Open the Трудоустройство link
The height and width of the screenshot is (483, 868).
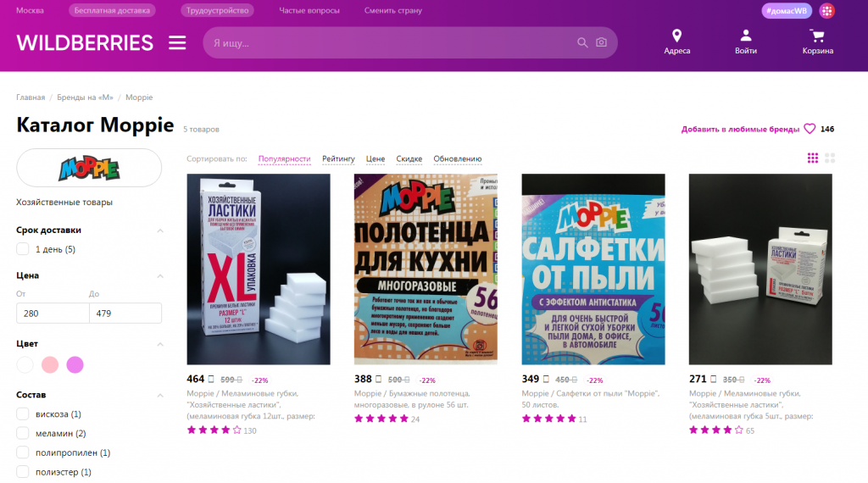[217, 10]
